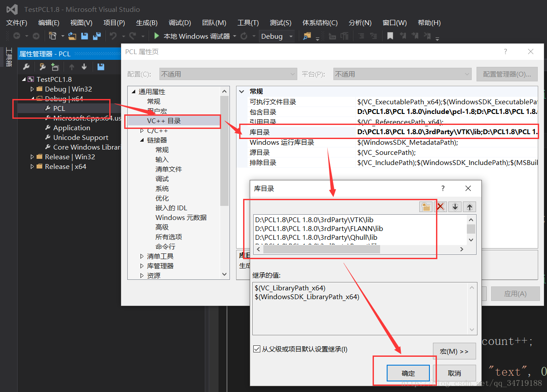Expand the 清单工具 tree node
The width and height of the screenshot is (547, 392).
142,256
